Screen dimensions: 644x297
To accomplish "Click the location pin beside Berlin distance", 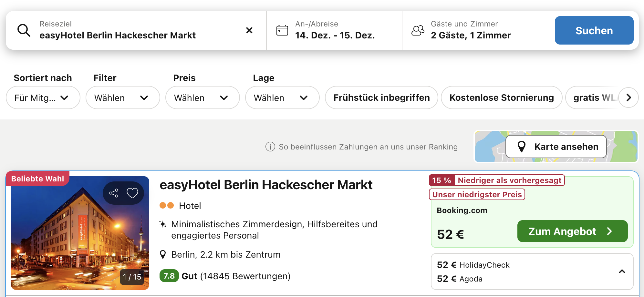I will (163, 254).
